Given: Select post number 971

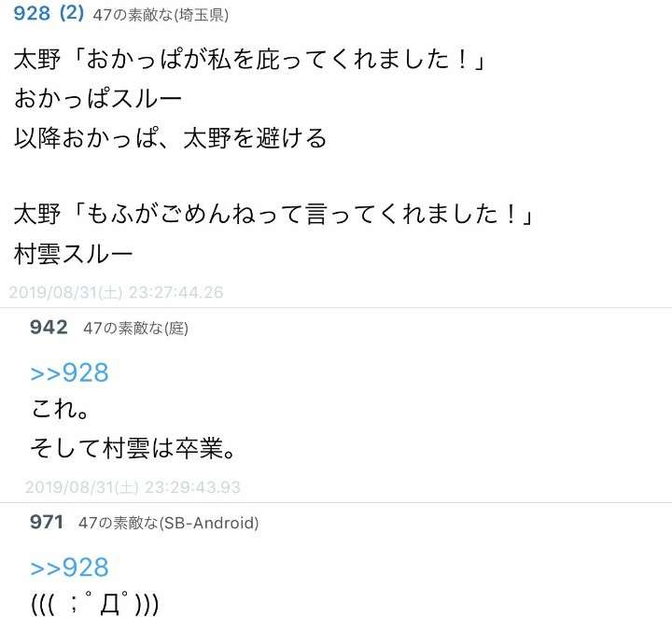Looking at the screenshot, I should coord(47,522).
